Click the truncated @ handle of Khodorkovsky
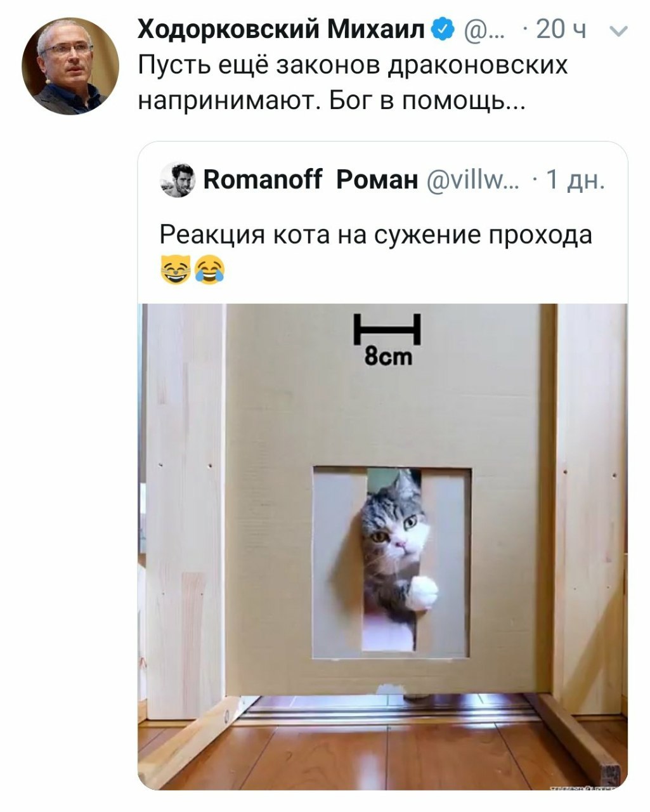 (x=484, y=30)
